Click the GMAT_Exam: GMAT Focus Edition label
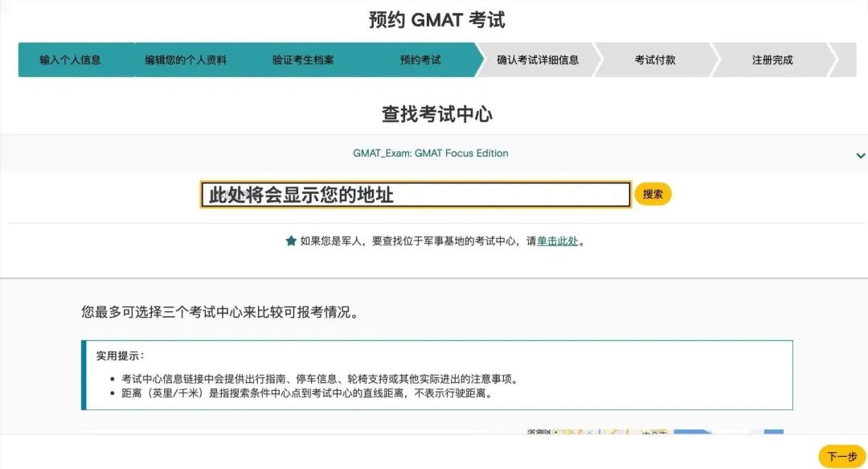The height and width of the screenshot is (469, 868). click(x=431, y=153)
